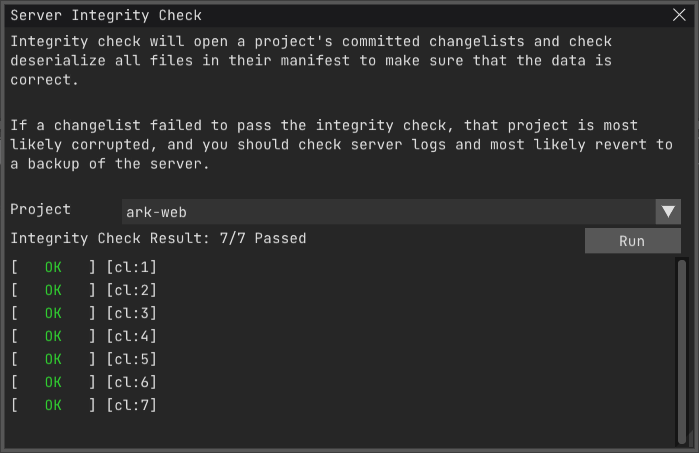Highlight the [cl:6] changelist label

click(131, 382)
